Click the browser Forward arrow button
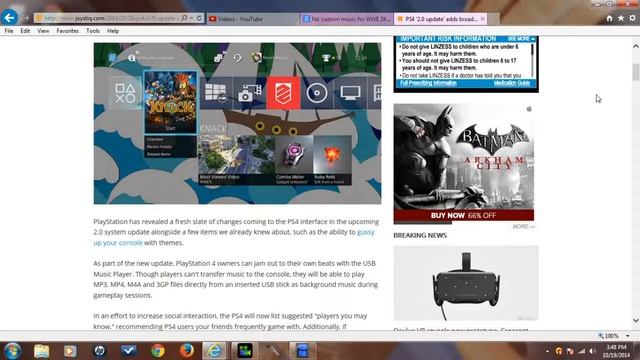 (26, 18)
